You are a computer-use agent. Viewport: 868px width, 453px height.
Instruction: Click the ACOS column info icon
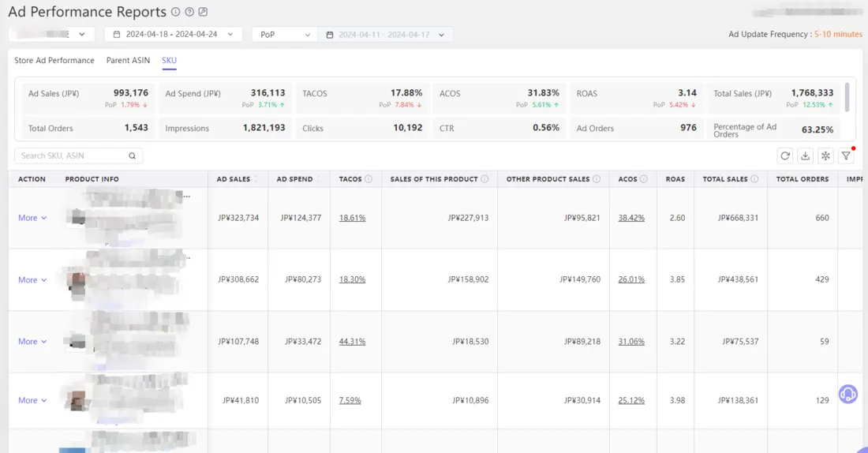tap(644, 179)
